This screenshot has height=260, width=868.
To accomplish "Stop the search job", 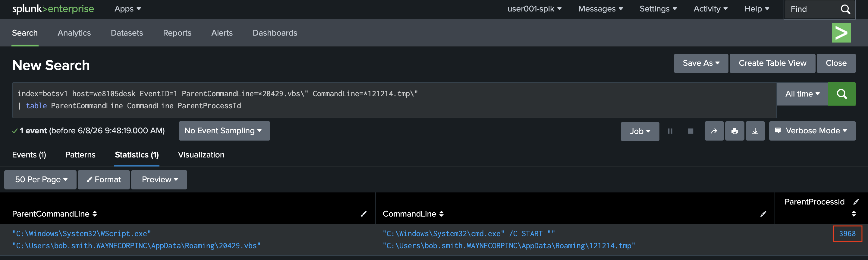I will [690, 131].
